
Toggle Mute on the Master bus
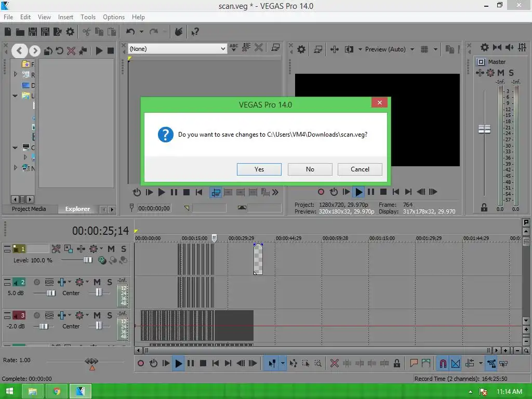coord(500,73)
